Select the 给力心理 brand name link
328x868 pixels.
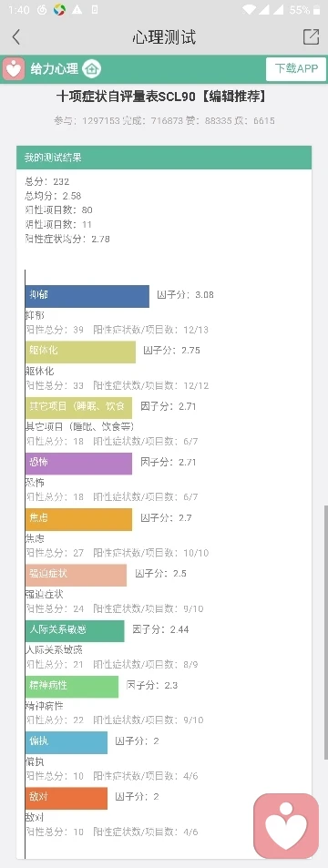coord(55,69)
